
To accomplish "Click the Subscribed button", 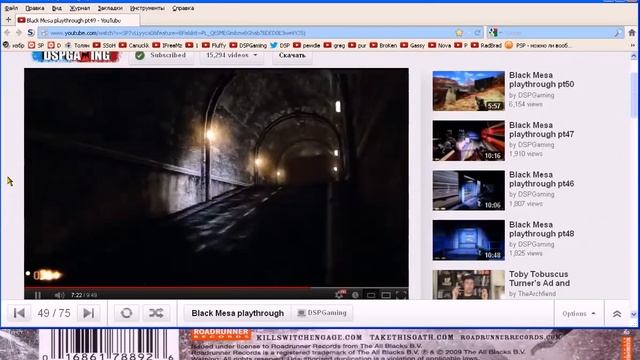I will click(x=161, y=56).
